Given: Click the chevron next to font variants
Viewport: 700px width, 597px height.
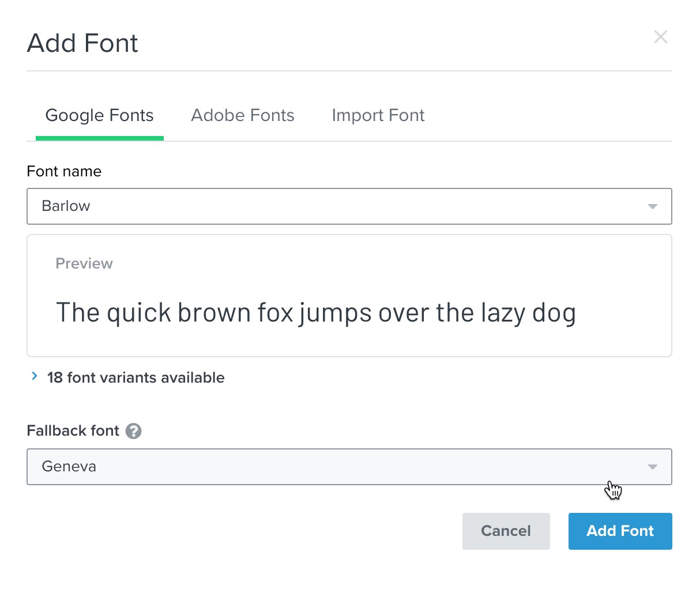Looking at the screenshot, I should coord(35,377).
